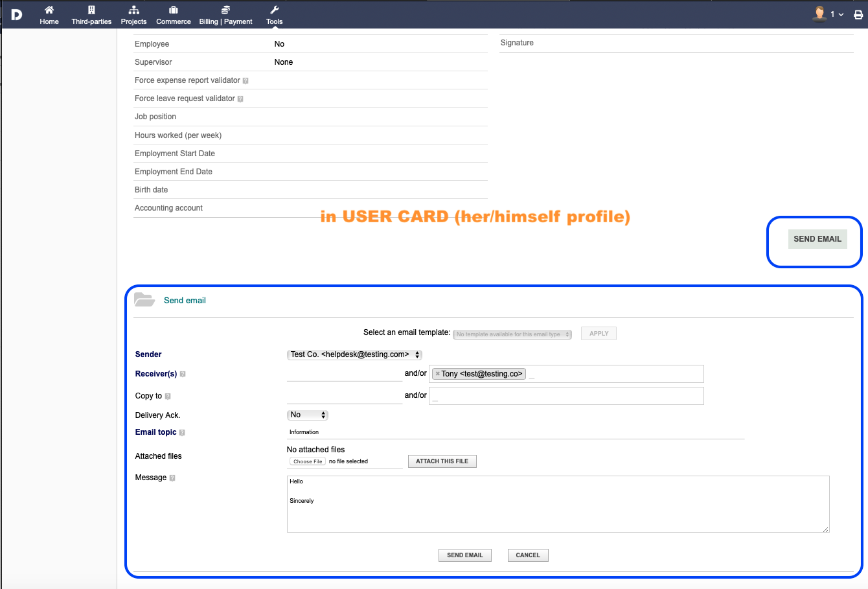Click the SEND EMAIL button in the form
The image size is (868, 589).
(x=465, y=555)
